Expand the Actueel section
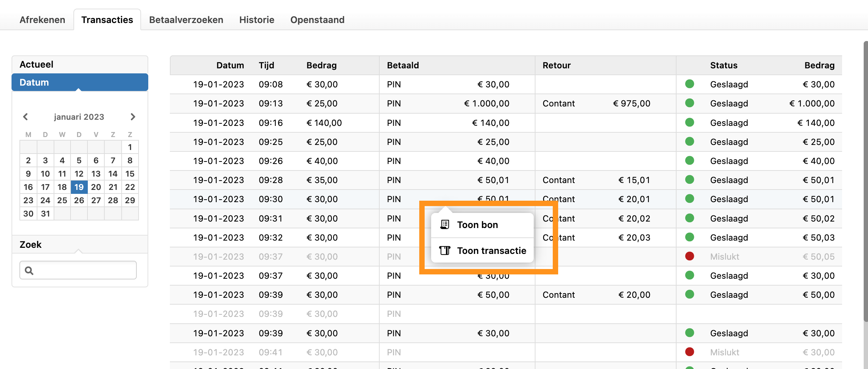The image size is (868, 369). click(x=80, y=64)
